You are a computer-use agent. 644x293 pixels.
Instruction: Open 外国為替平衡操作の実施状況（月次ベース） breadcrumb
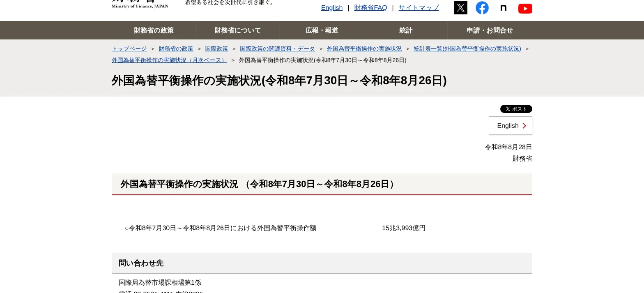(169, 60)
